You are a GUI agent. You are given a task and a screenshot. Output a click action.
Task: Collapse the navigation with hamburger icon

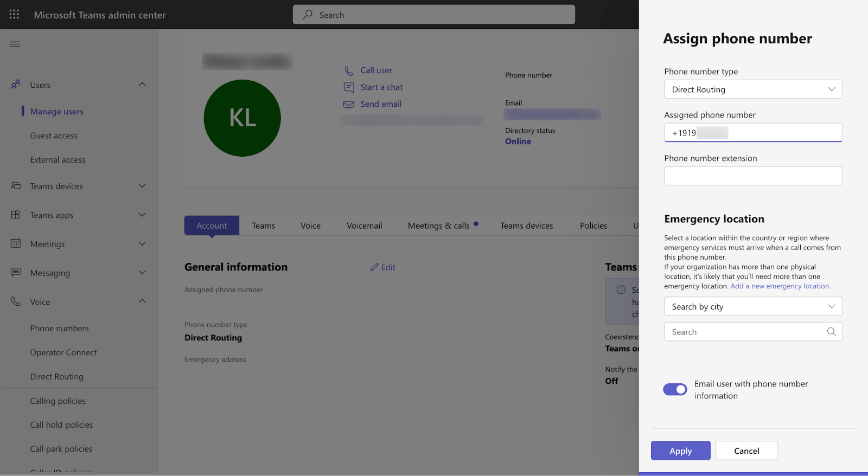(15, 44)
